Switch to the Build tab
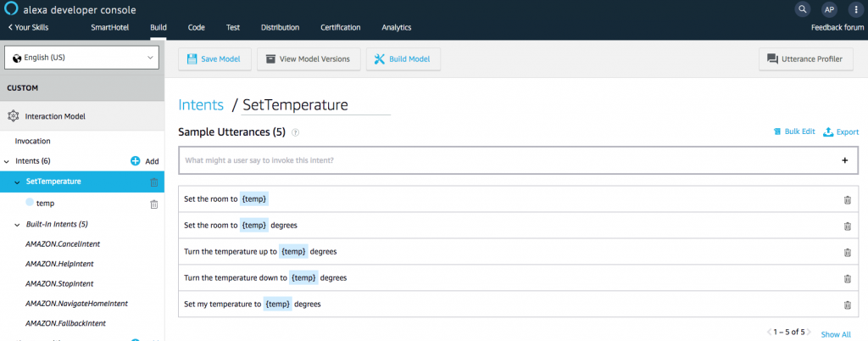Viewport: 868px width, 341px height. coord(159,27)
